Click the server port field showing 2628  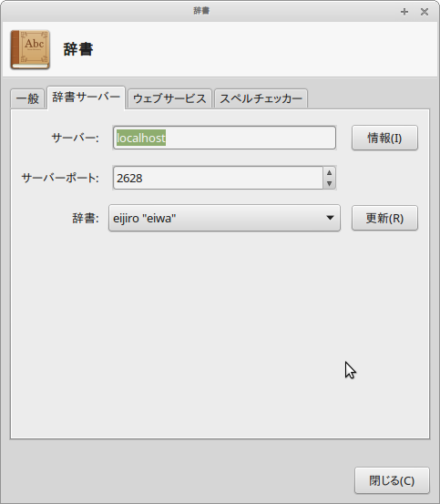tap(218, 178)
